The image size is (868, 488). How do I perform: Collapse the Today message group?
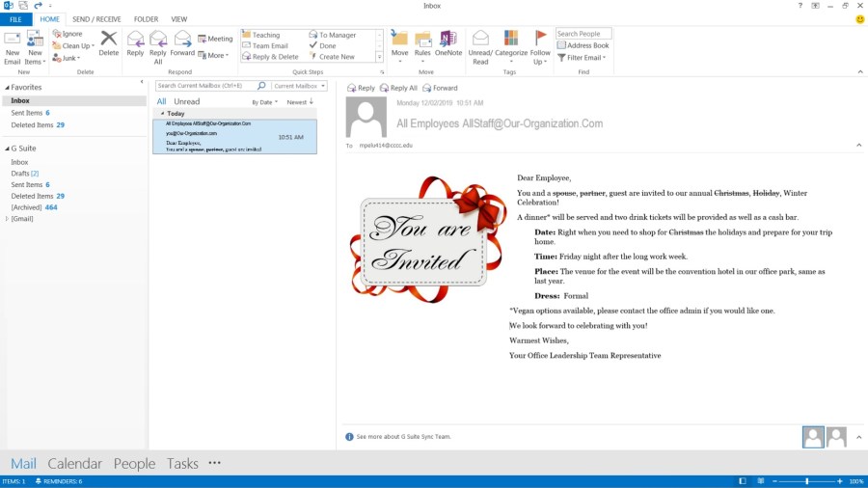pyautogui.click(x=162, y=114)
